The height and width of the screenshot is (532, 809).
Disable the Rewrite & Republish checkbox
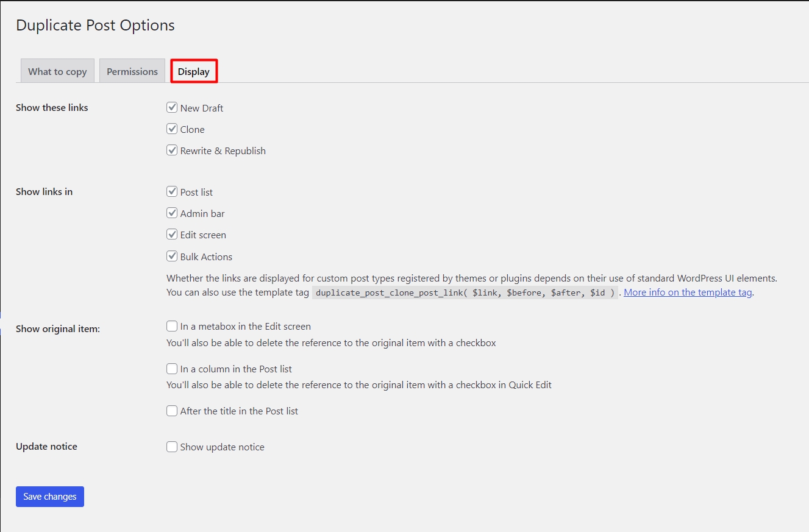[x=172, y=151]
